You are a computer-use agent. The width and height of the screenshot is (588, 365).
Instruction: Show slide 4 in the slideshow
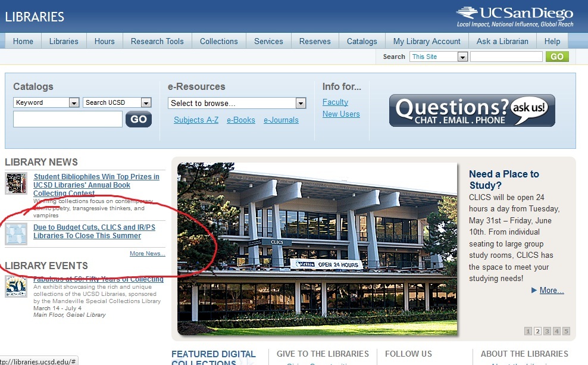556,331
